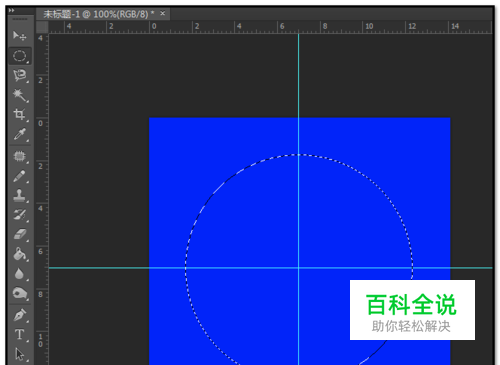
Task: Choose the Eraser tool
Action: (19, 234)
